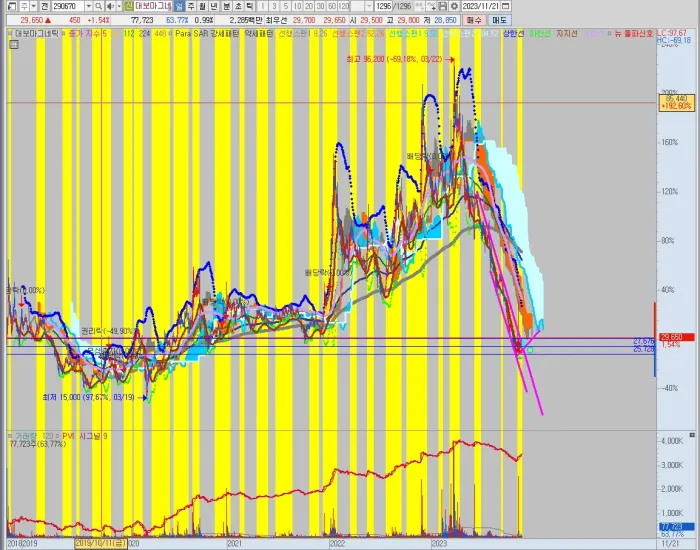
Task: Click the 대보마그네틱 series legend label
Action: click(37, 33)
